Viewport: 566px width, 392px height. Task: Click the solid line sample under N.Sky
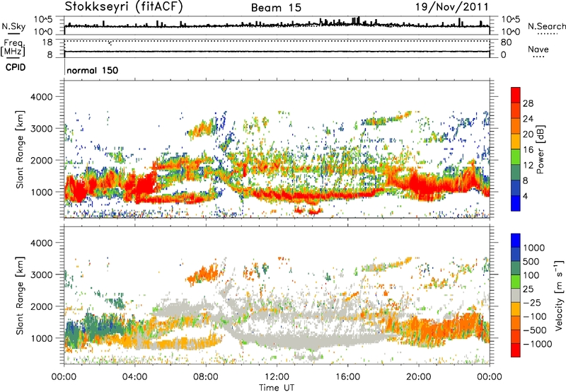coord(14,33)
